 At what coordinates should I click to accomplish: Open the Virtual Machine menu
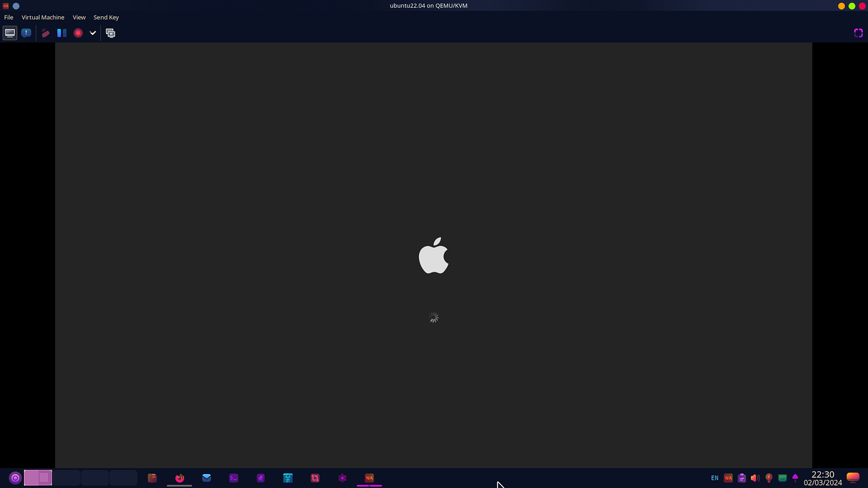pyautogui.click(x=43, y=17)
